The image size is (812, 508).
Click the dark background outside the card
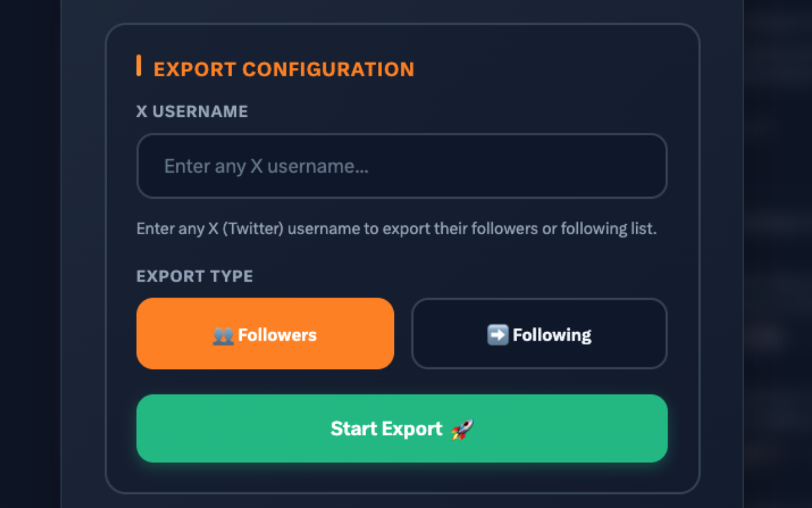click(x=29, y=254)
